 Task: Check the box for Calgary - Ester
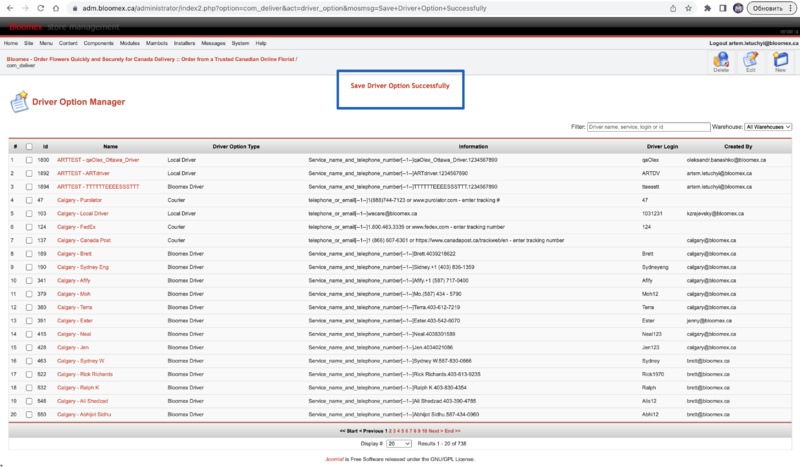pos(29,321)
